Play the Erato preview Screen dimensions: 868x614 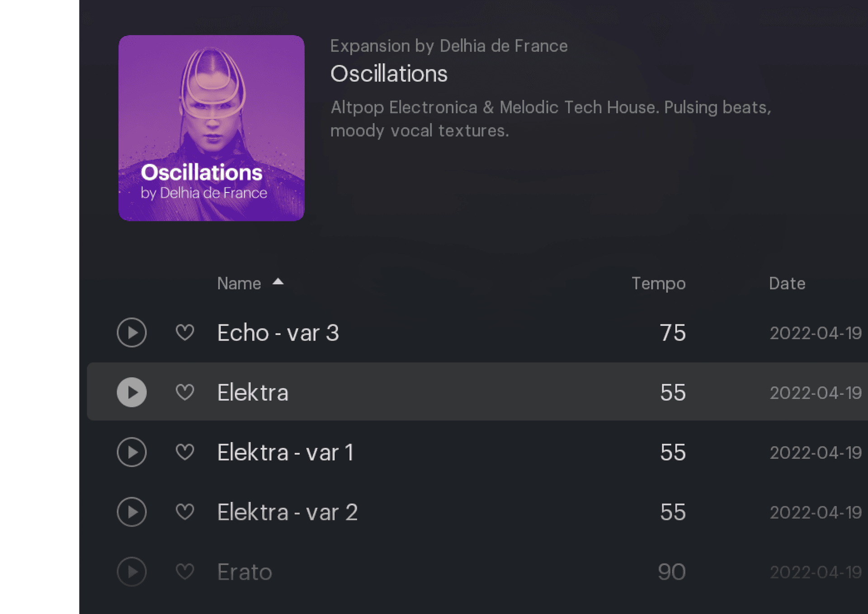coord(132,572)
